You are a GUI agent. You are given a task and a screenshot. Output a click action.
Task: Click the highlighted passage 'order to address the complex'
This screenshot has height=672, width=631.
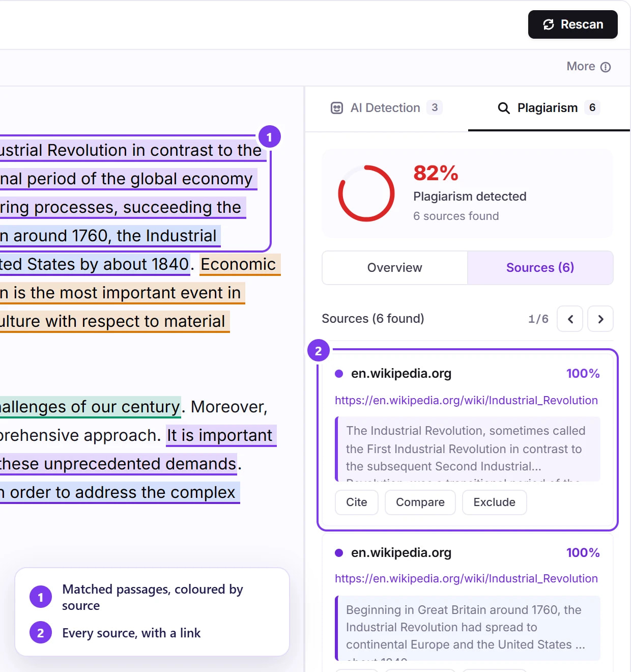(123, 493)
